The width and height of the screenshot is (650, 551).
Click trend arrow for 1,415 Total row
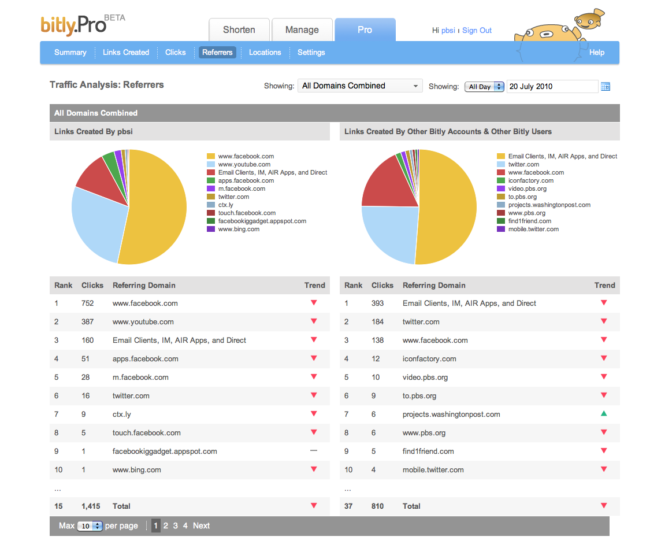pos(314,505)
